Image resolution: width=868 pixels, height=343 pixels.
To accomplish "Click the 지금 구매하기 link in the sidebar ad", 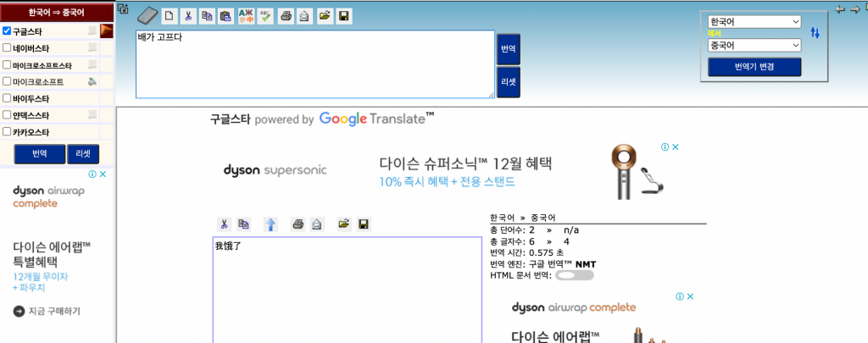I will pyautogui.click(x=47, y=311).
